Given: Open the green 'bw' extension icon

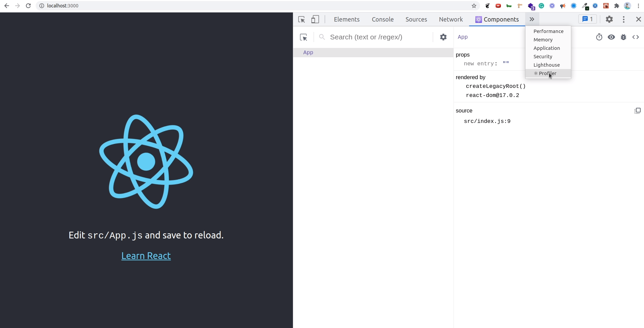Looking at the screenshot, I should point(509,6).
